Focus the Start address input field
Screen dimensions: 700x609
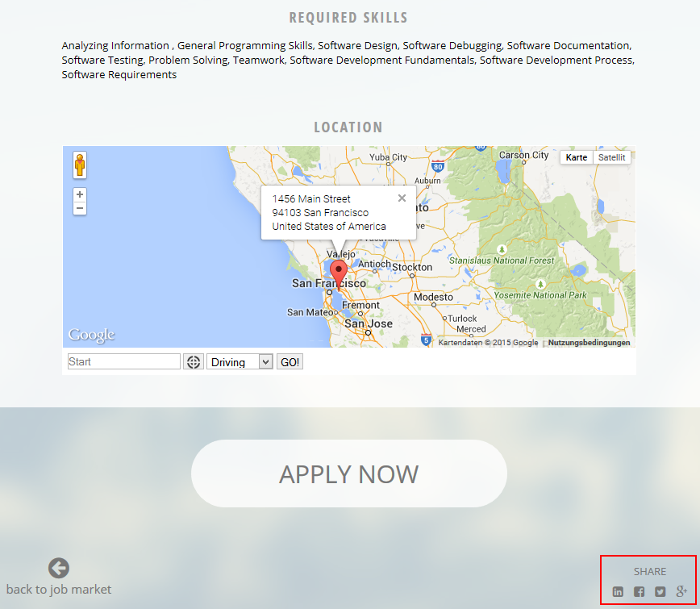124,362
